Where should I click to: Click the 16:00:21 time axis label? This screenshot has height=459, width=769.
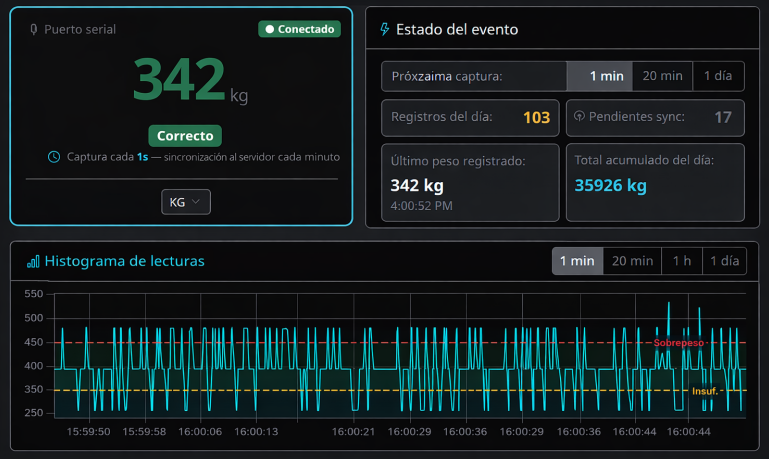point(353,432)
